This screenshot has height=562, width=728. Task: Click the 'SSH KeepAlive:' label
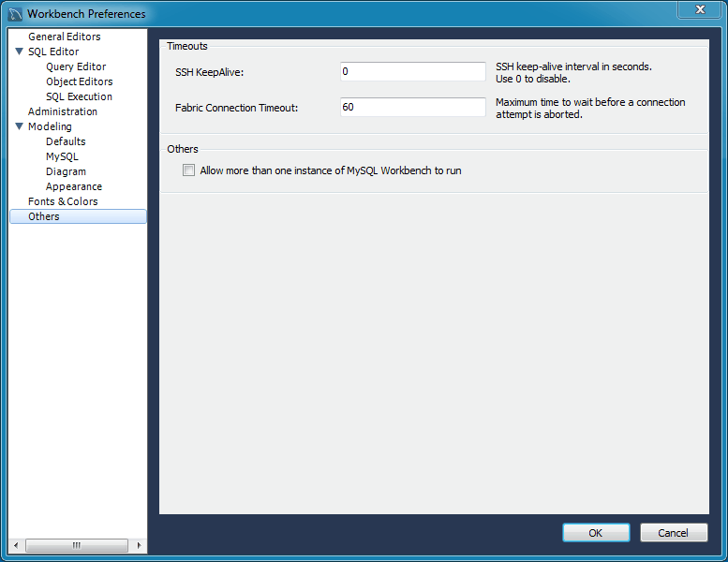[x=209, y=72]
